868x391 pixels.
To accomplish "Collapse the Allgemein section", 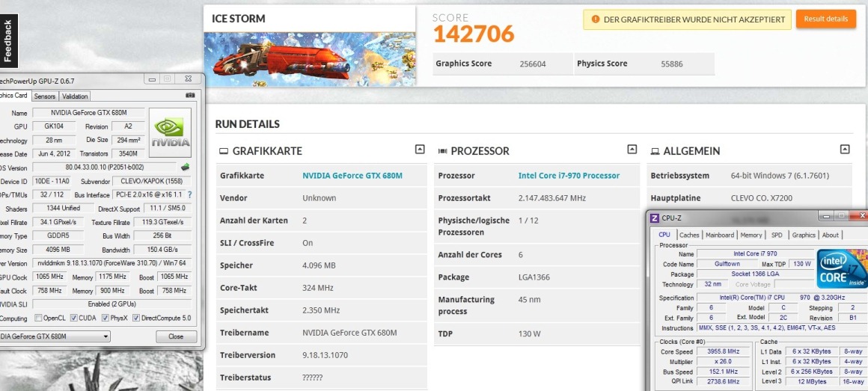I will pos(845,149).
